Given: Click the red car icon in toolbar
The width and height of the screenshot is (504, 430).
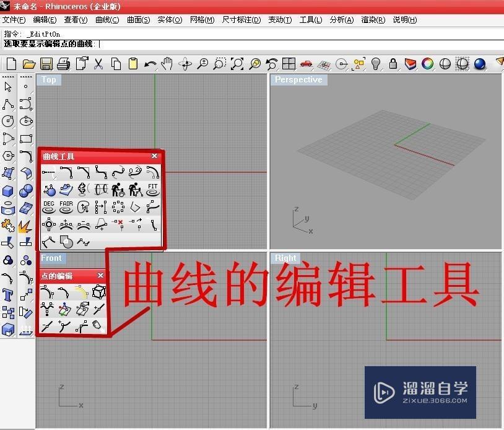Looking at the screenshot, I should (306, 63).
